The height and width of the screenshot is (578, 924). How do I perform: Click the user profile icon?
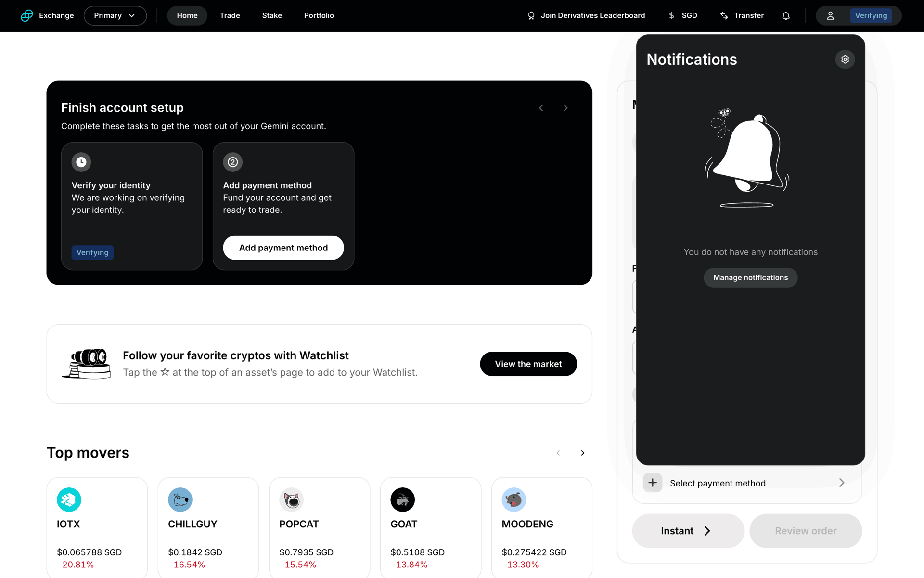pos(831,15)
